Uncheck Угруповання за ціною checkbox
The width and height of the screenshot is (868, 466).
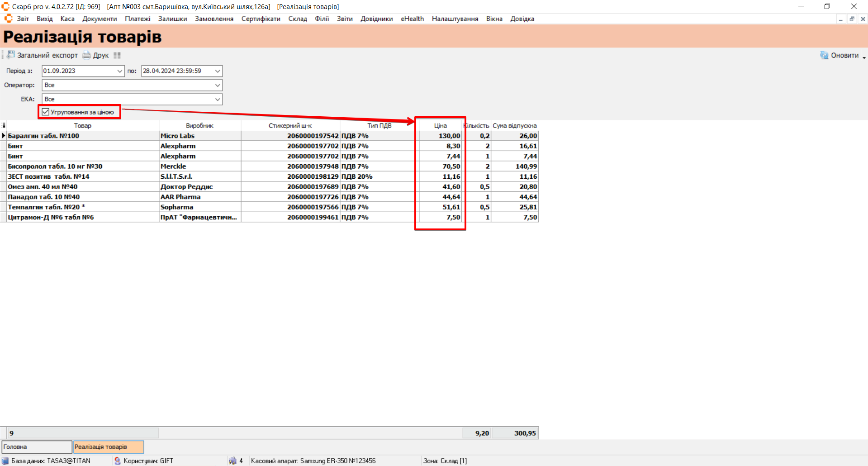[46, 112]
